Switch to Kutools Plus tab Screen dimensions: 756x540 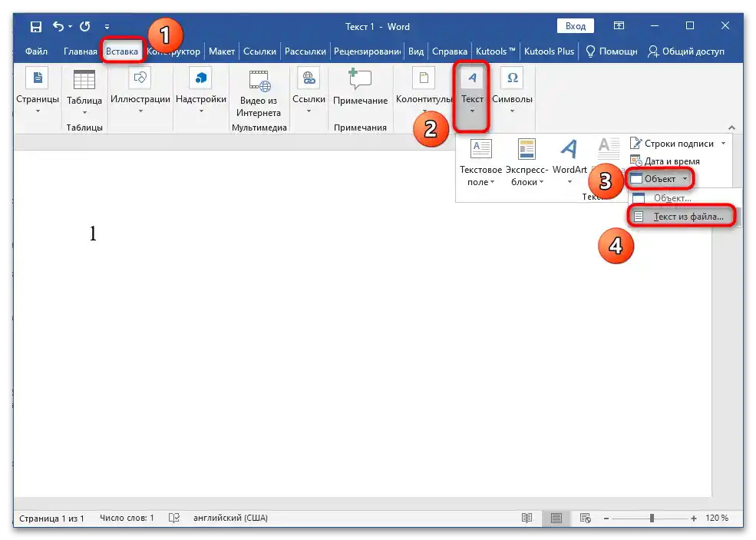(550, 51)
